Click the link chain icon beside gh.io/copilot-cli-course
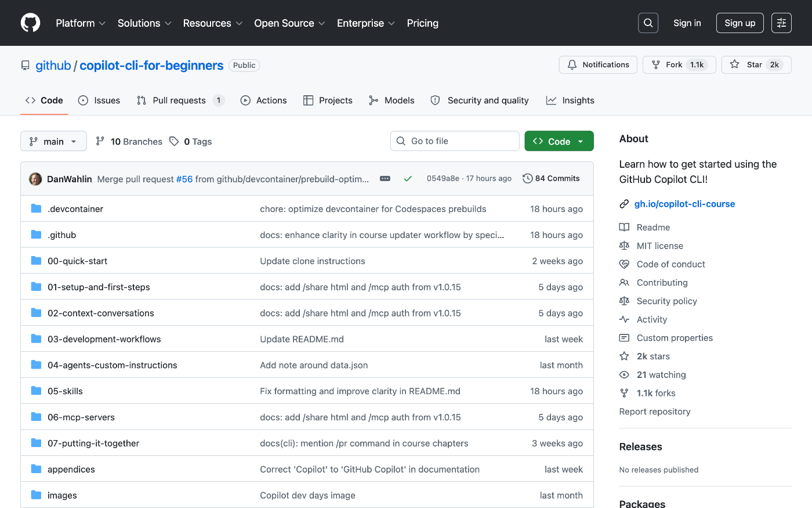This screenshot has width=812, height=508. click(624, 204)
